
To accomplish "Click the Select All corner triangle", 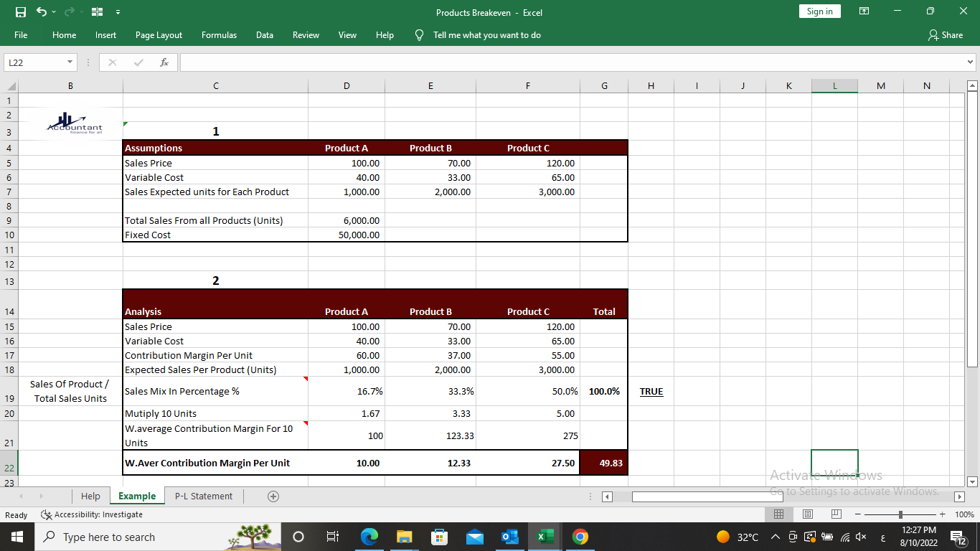I will pos(9,86).
